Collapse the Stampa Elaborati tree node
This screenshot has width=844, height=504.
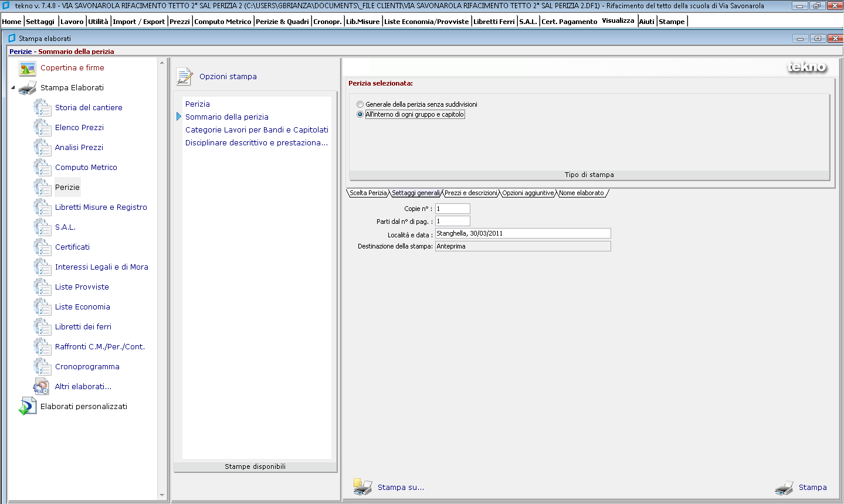[x=13, y=88]
